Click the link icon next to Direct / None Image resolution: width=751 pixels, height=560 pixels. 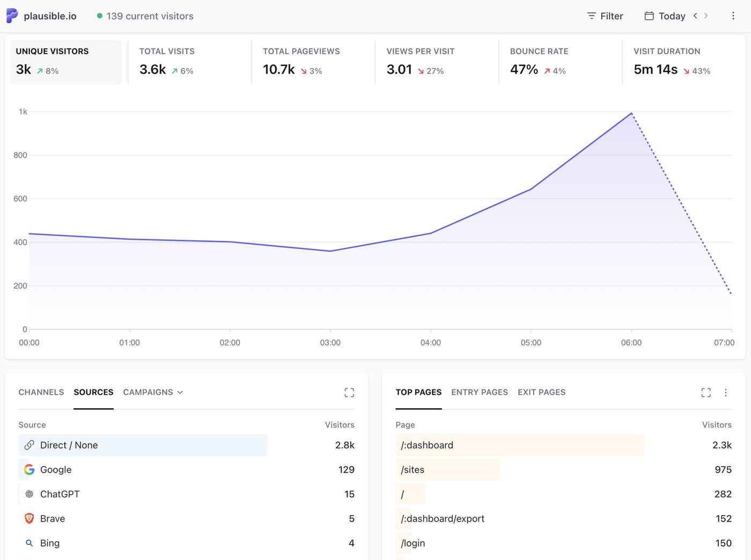coord(30,445)
